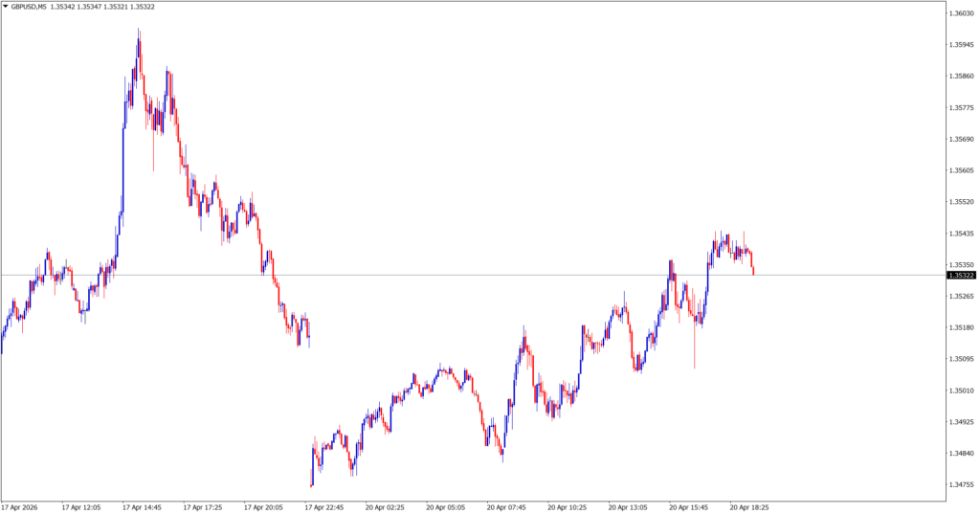Select the 1.36030 price axis label
This screenshot has height=514, width=980.
[961, 13]
